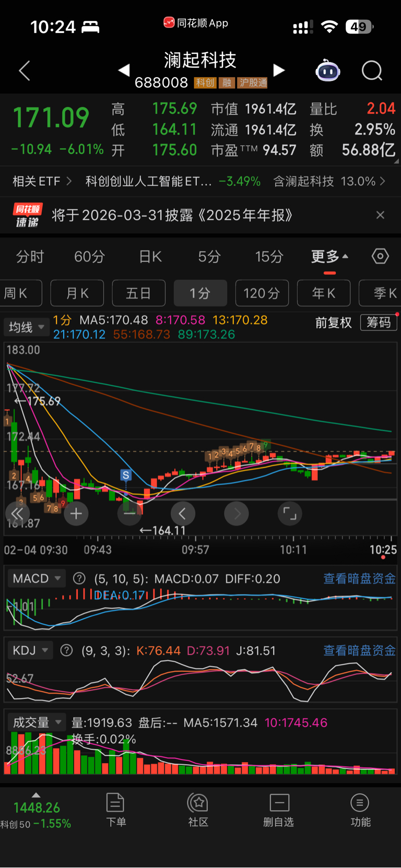Viewport: 401px width, 868px height.
Task: Move chart cursor left with chevron button
Action: [183, 514]
